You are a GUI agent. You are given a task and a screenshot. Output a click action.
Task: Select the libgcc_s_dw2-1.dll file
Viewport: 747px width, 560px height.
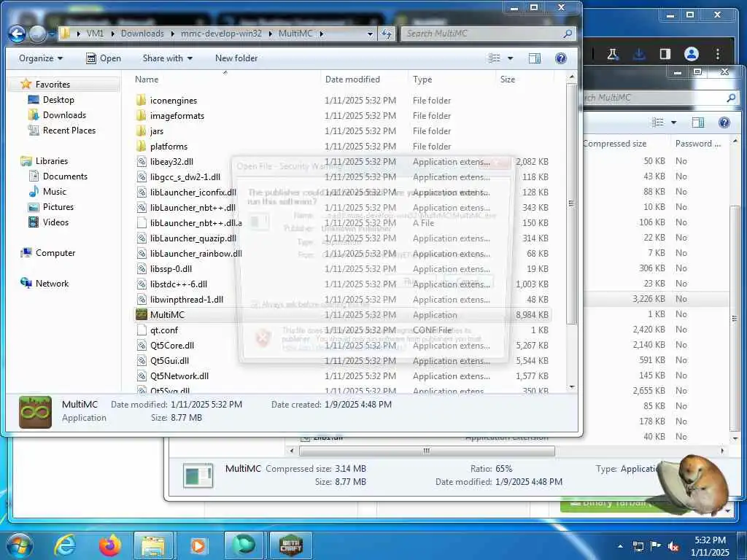185,176
